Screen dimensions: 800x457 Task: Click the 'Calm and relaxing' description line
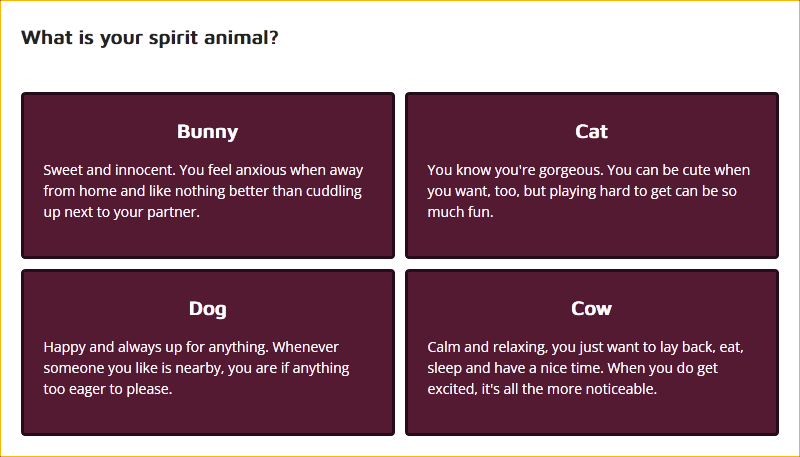click(x=586, y=347)
